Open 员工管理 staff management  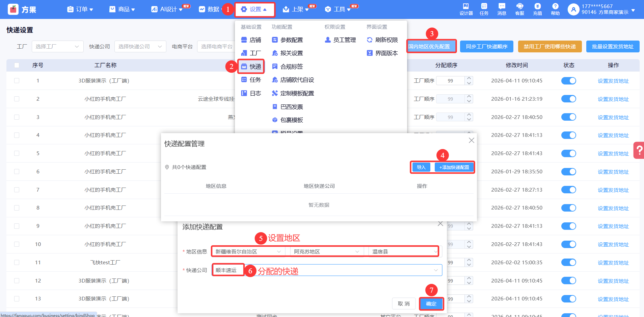click(x=340, y=40)
